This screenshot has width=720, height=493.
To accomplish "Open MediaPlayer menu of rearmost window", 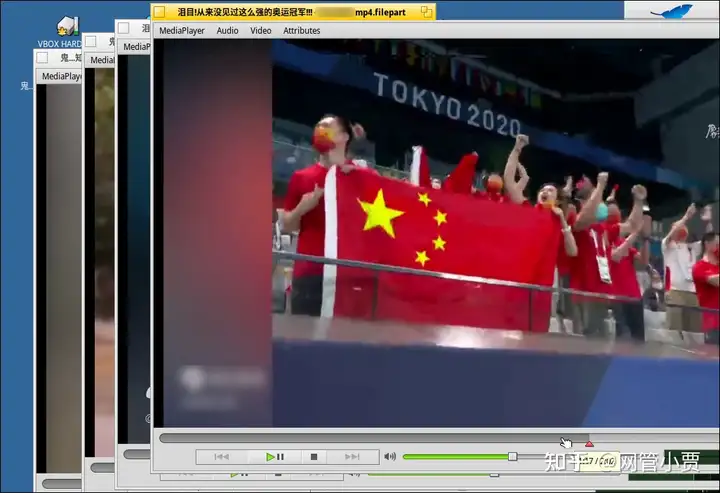I will 61,76.
